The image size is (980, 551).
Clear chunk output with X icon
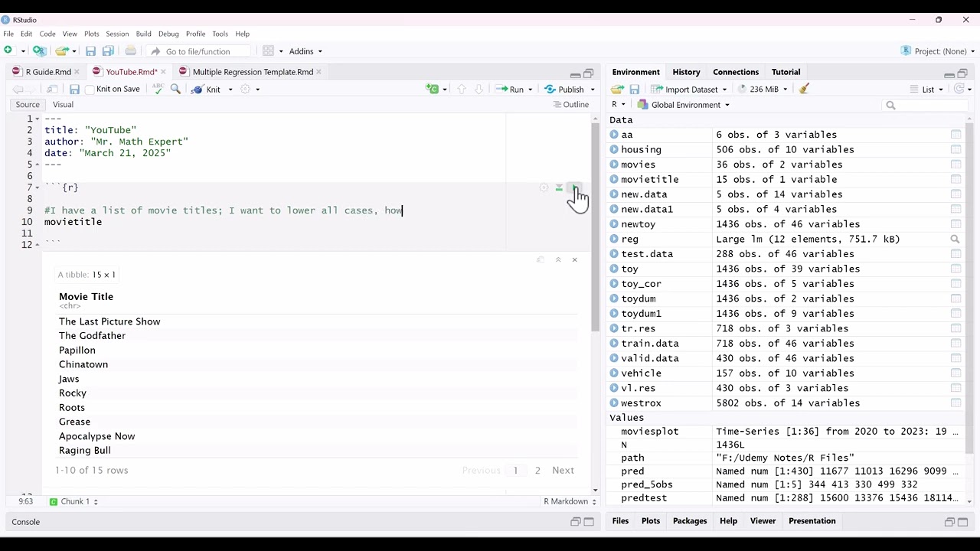(574, 260)
